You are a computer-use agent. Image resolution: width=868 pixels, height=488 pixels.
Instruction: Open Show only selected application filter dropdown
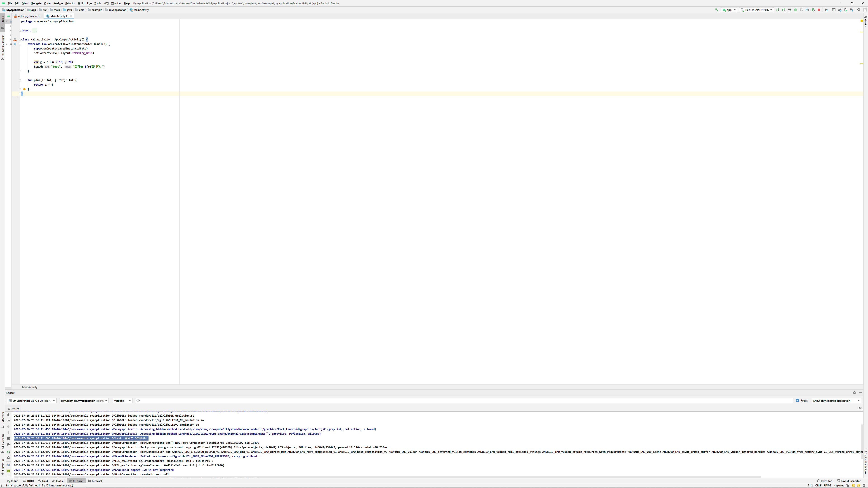(x=836, y=400)
